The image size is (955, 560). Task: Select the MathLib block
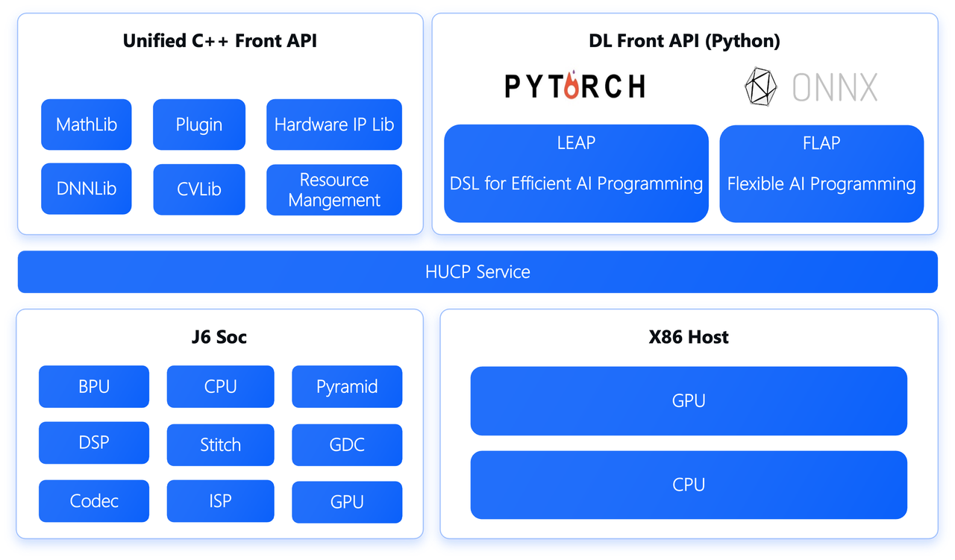[x=87, y=125]
